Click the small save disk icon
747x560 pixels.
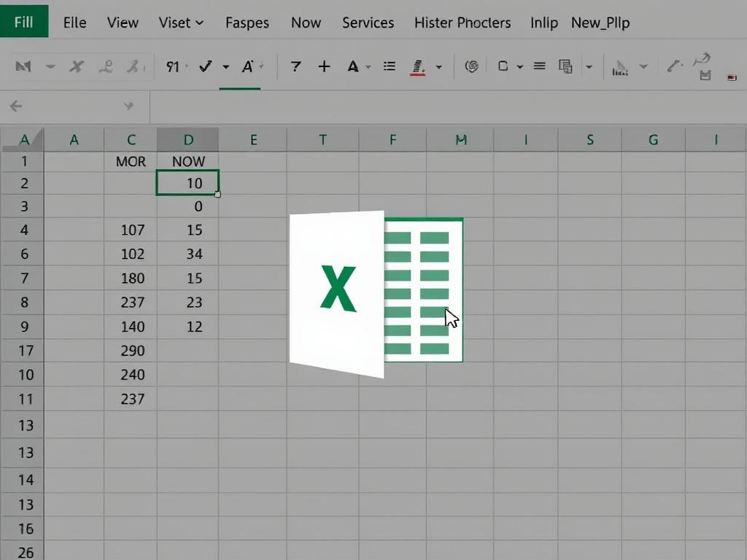pos(705,75)
